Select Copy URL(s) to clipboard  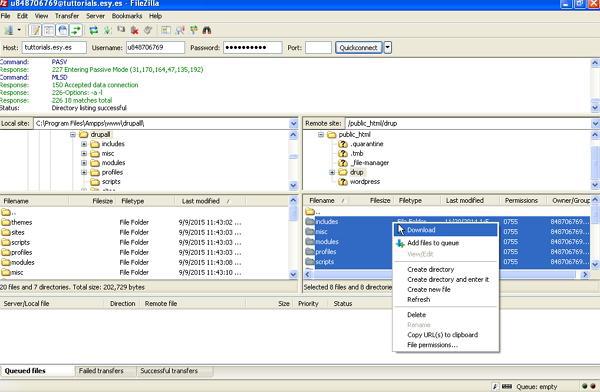click(446, 335)
